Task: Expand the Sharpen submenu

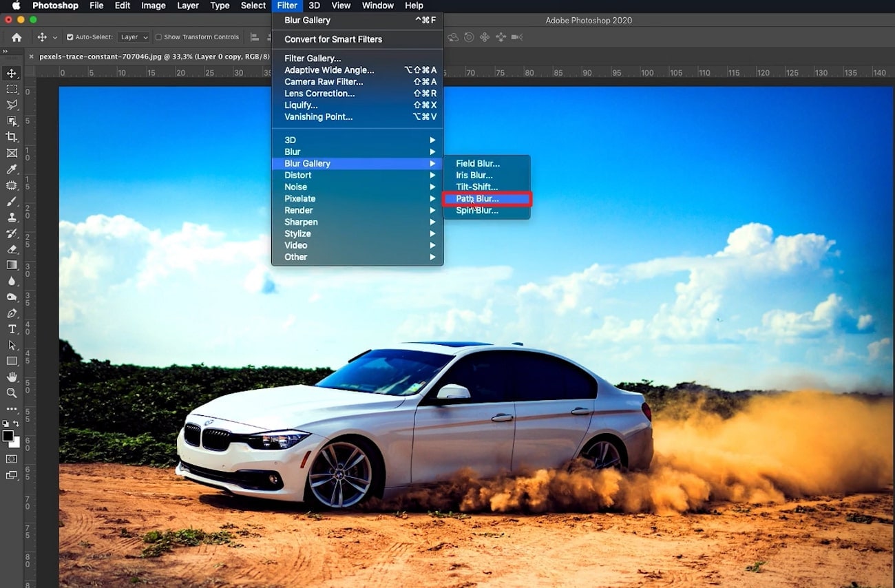Action: [x=357, y=222]
